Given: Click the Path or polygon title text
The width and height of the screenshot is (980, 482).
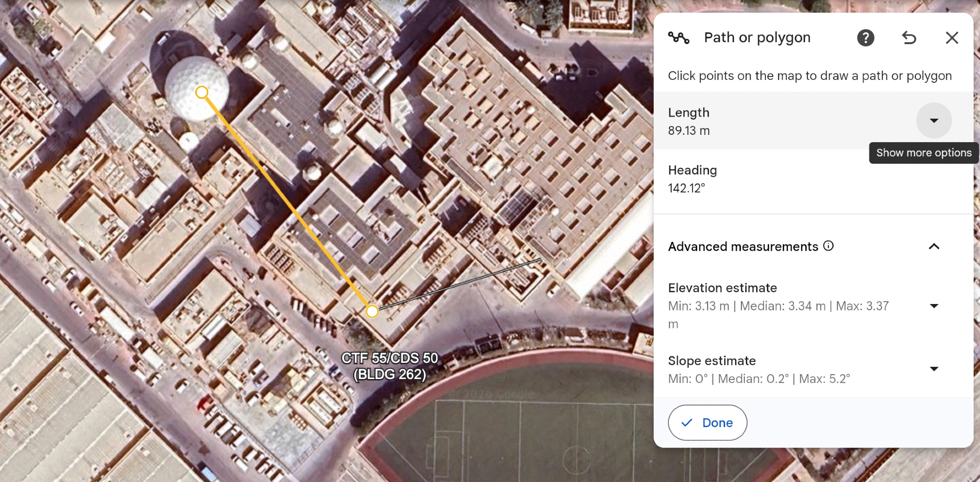Looking at the screenshot, I should point(757,38).
